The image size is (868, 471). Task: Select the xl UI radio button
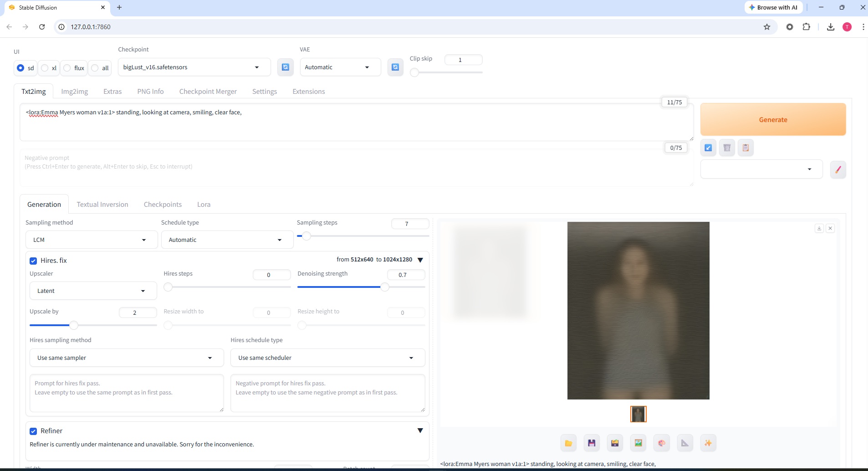tap(45, 68)
